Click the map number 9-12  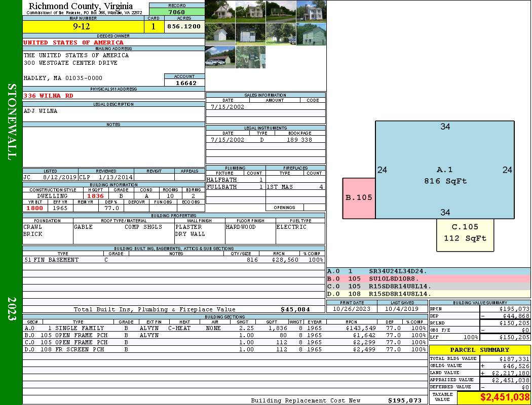point(82,26)
